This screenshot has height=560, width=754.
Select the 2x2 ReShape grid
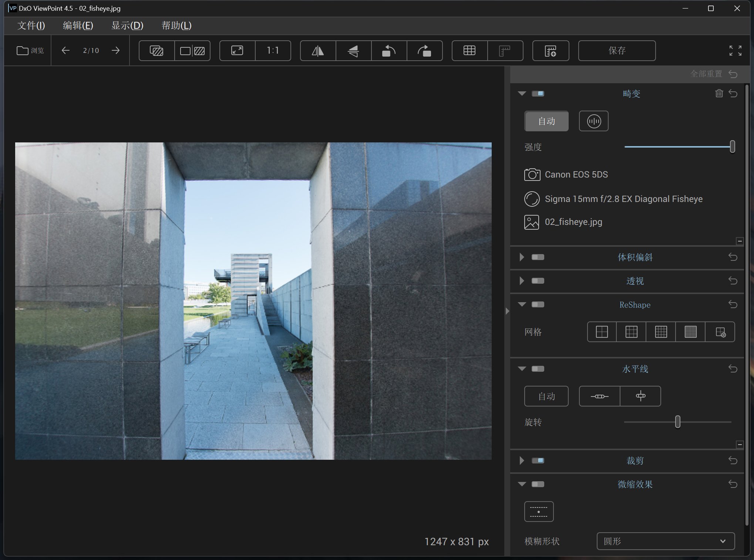click(602, 332)
